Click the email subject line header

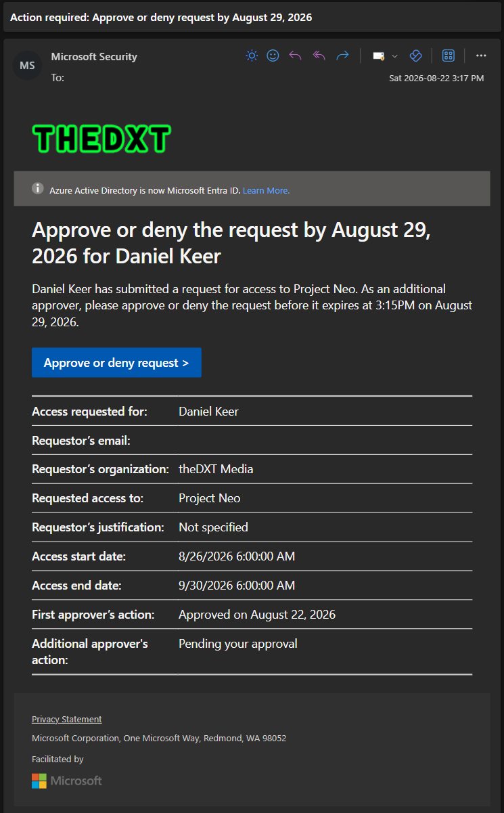click(161, 18)
